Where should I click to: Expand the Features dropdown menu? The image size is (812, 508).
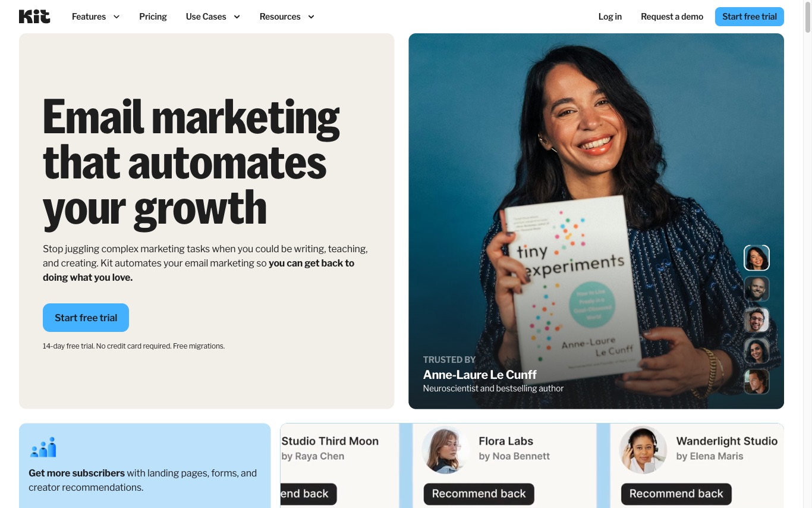click(96, 17)
